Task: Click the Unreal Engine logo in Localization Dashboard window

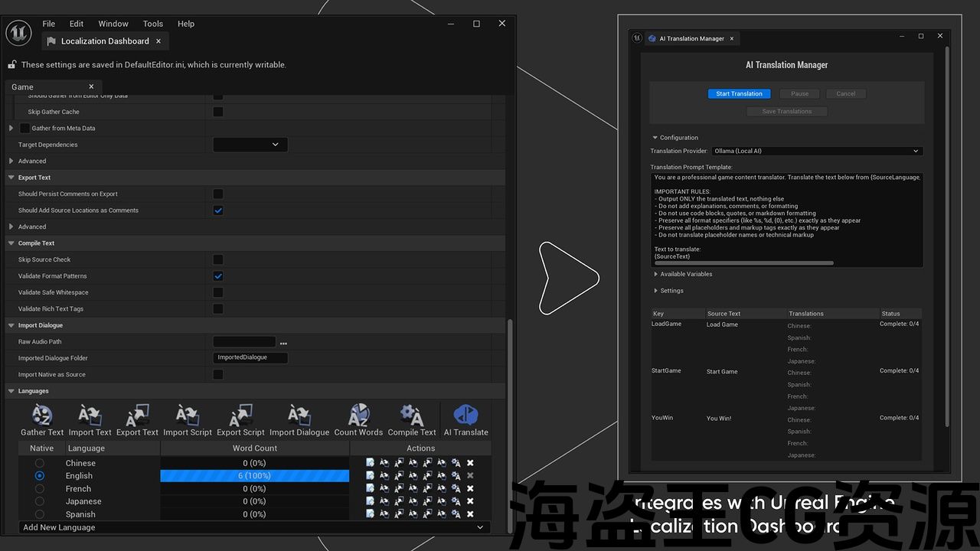Action: [18, 33]
